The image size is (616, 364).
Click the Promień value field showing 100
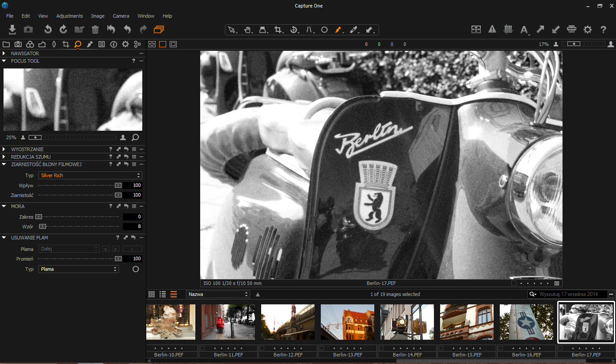[133, 259]
